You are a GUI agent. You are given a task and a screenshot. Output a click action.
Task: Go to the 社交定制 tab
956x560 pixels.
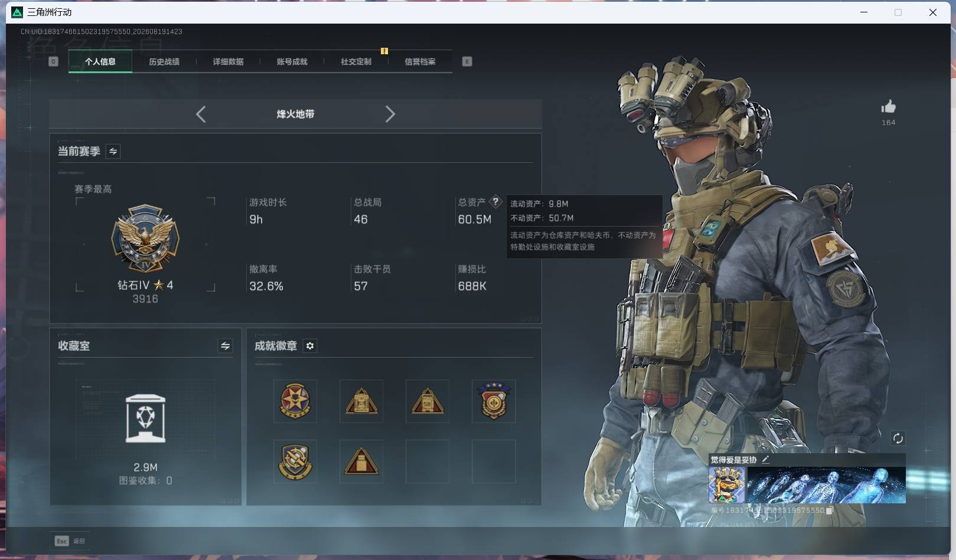356,61
